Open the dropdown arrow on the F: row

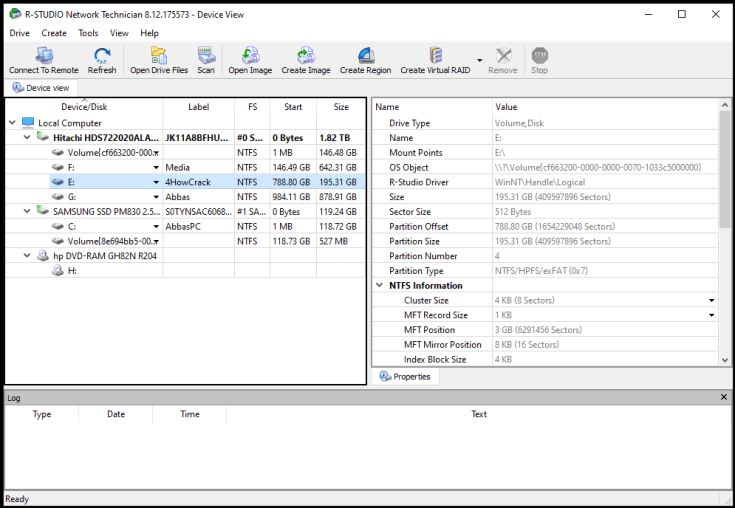click(156, 167)
